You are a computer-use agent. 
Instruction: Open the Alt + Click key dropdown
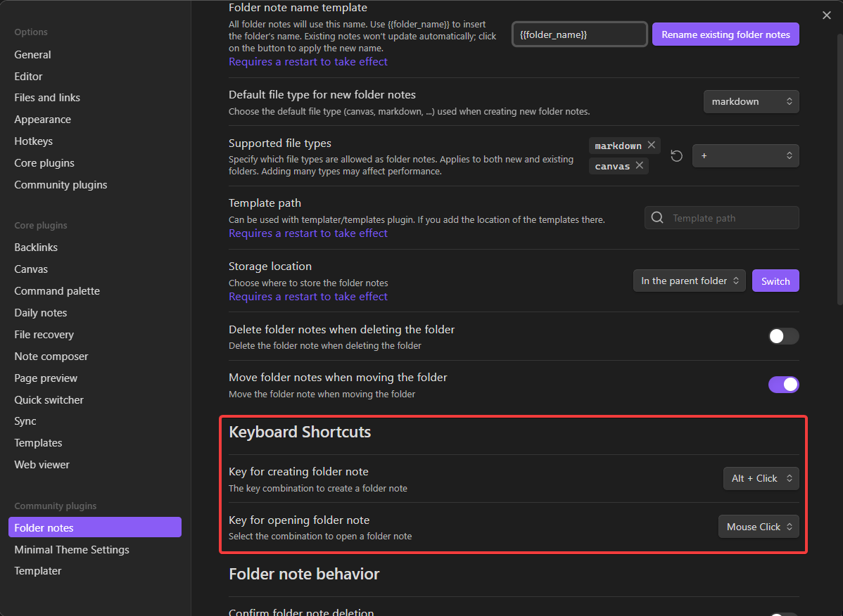coord(761,478)
